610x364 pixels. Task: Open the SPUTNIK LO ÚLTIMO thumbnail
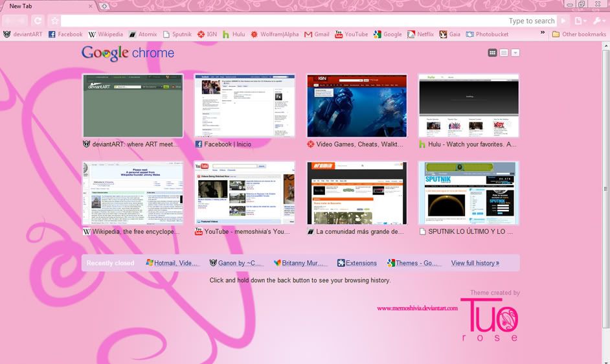coord(469,193)
